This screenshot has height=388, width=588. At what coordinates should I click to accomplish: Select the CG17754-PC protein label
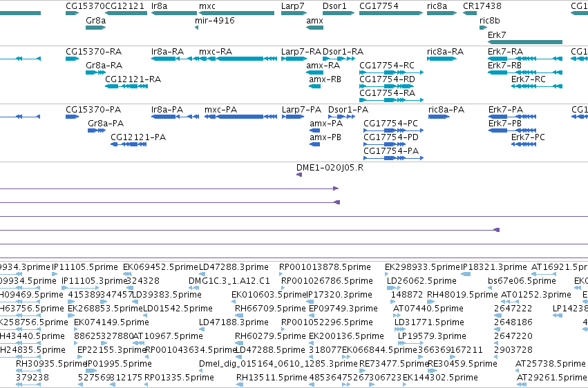click(x=390, y=123)
